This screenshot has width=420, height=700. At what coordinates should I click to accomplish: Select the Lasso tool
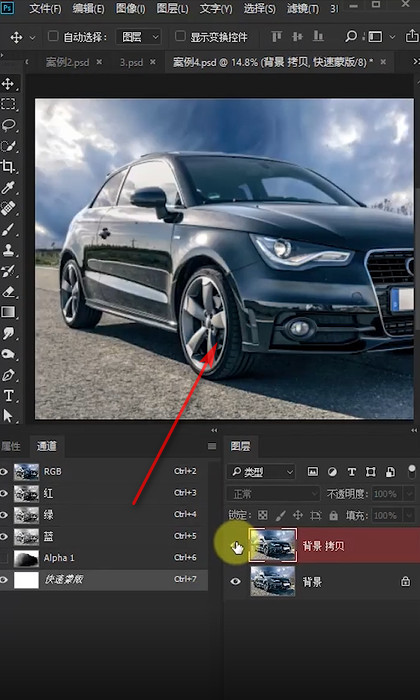coord(8,125)
